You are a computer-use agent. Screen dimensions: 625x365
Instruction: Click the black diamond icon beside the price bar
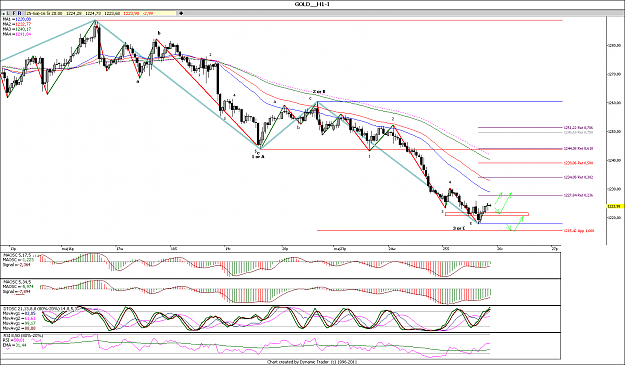point(181,13)
